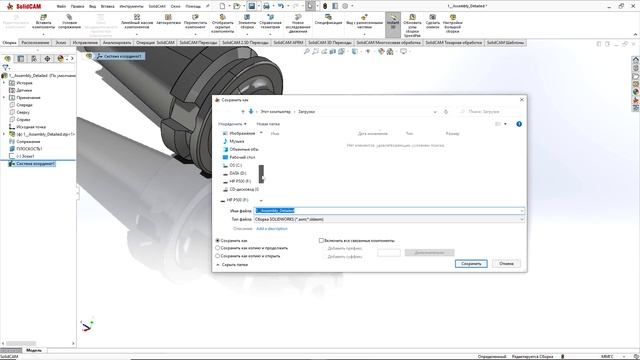Expand the 1_Assembly_Detailed.stp component node
Image resolution: width=640 pixels, height=360 pixels.
[x=4, y=134]
